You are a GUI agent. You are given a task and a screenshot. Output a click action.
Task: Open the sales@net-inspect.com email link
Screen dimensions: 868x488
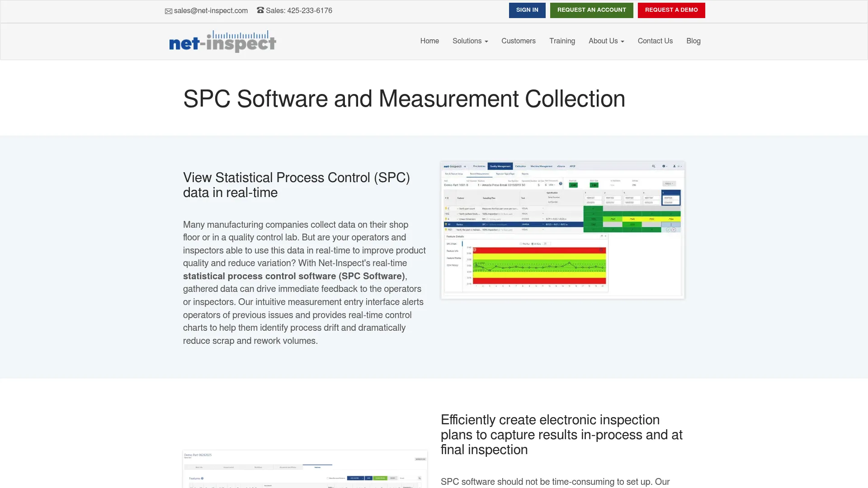[211, 11]
